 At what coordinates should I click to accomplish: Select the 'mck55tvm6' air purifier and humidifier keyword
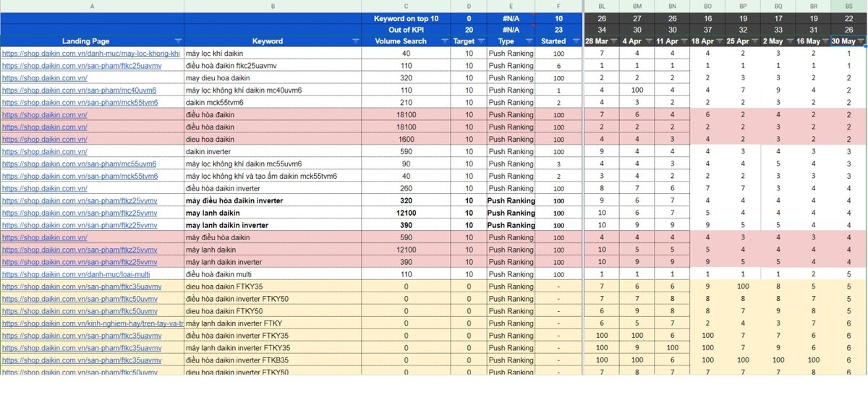pos(273,177)
